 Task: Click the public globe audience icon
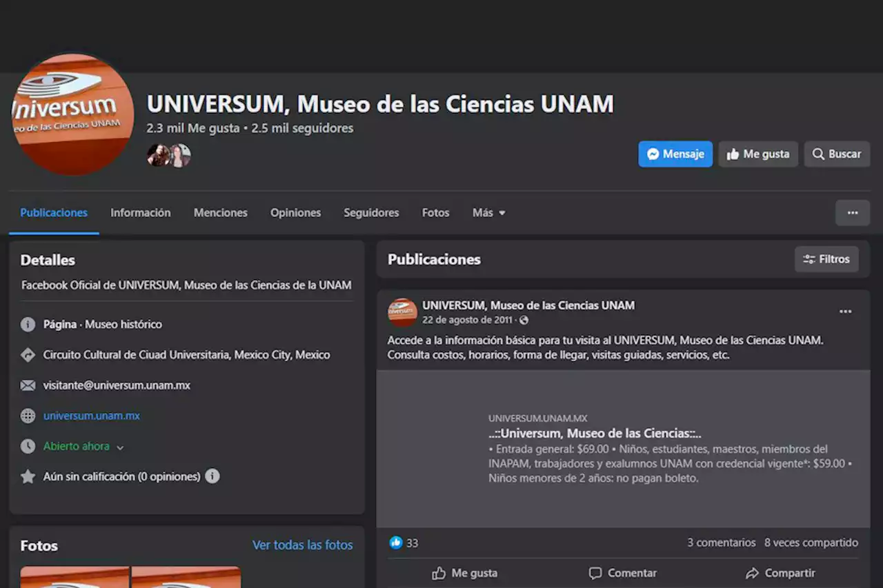[524, 320]
